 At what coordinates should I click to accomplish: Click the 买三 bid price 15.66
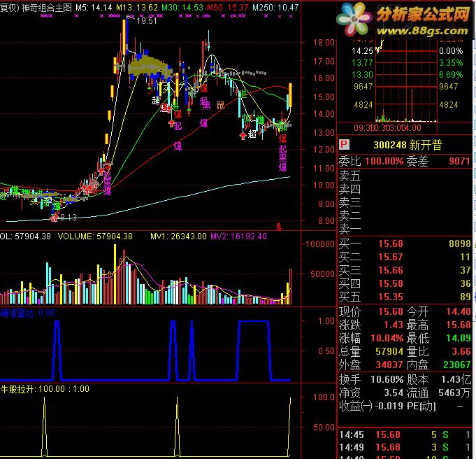tap(391, 270)
